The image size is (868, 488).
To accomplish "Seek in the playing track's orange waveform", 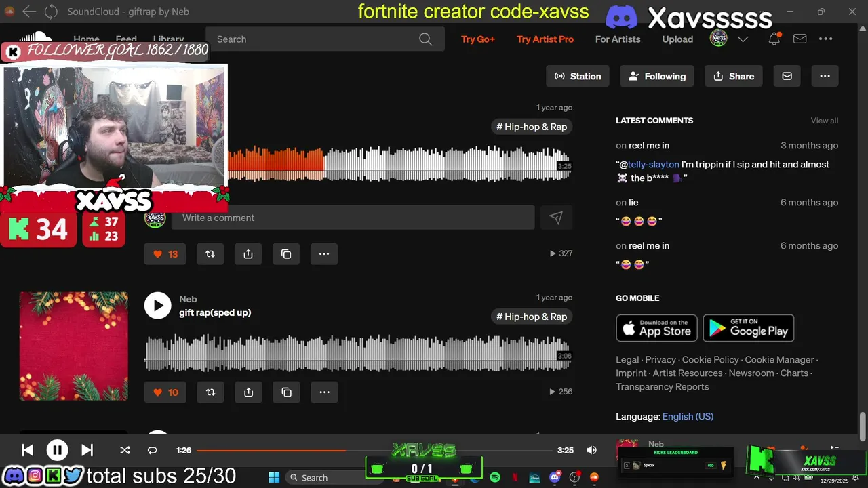I will click(x=275, y=163).
